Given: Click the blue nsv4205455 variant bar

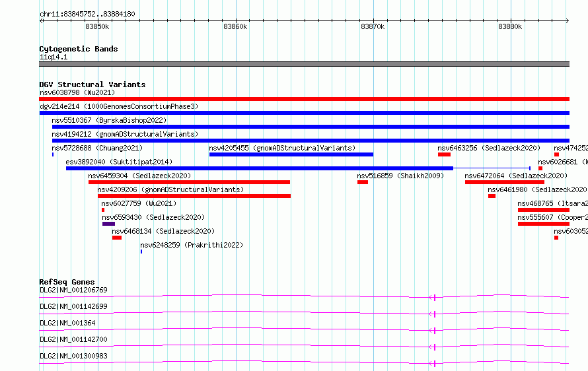Looking at the screenshot, I should pyautogui.click(x=291, y=154).
